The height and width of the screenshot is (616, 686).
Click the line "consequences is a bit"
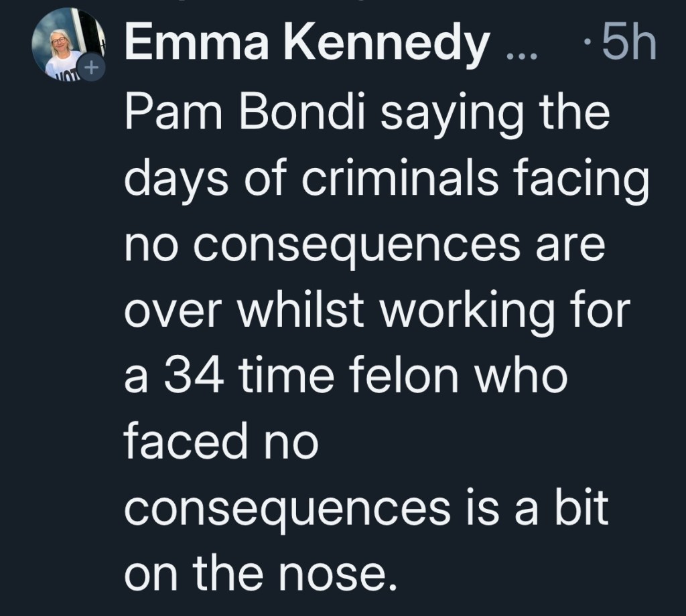pyautogui.click(x=366, y=508)
